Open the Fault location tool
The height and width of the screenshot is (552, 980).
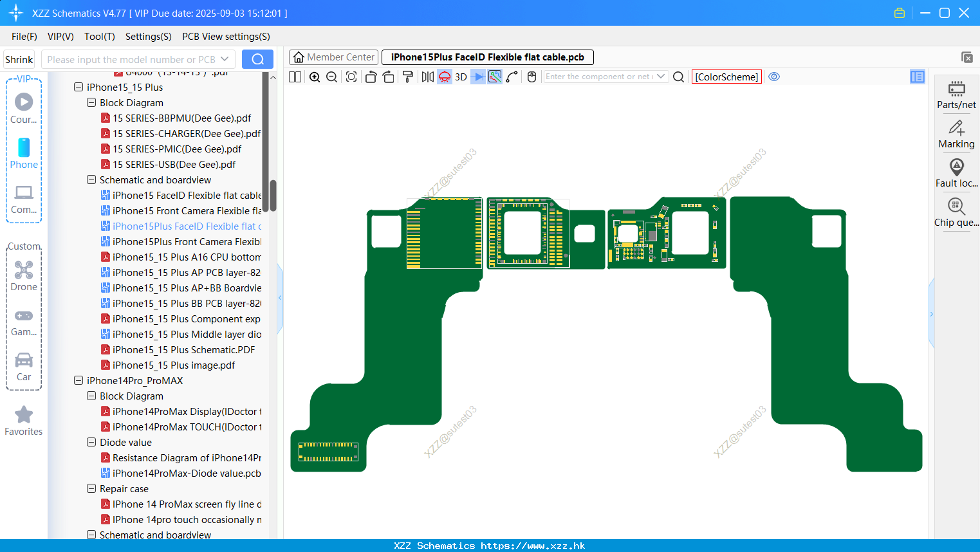956,174
